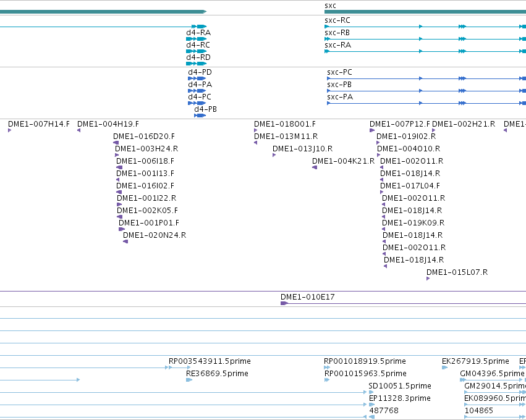This screenshot has height=420, width=526.
Task: Click arrow glyph under DME1-001I13.F
Action: pos(117,180)
